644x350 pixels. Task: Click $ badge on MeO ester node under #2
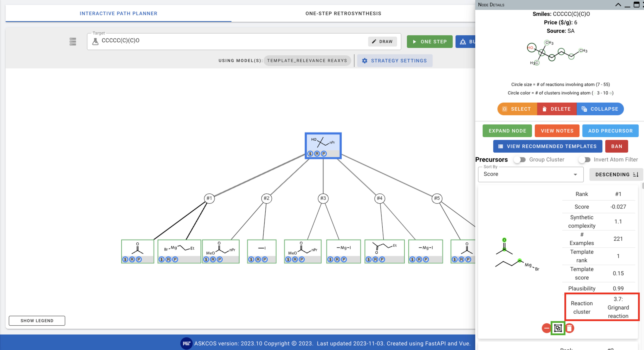tap(206, 259)
